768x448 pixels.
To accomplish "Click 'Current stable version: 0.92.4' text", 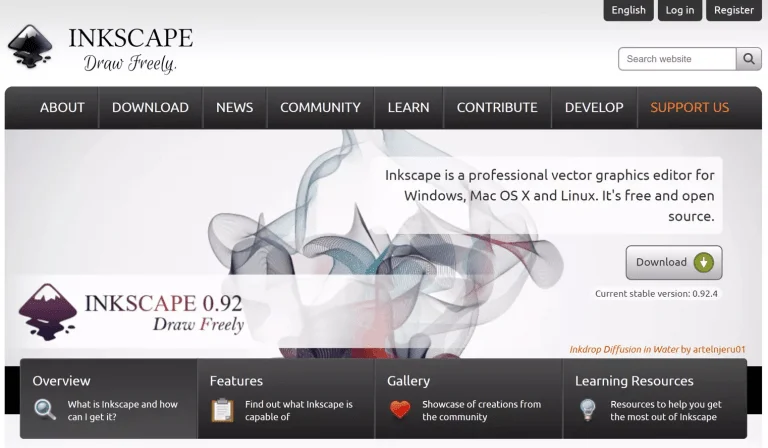I will click(656, 294).
